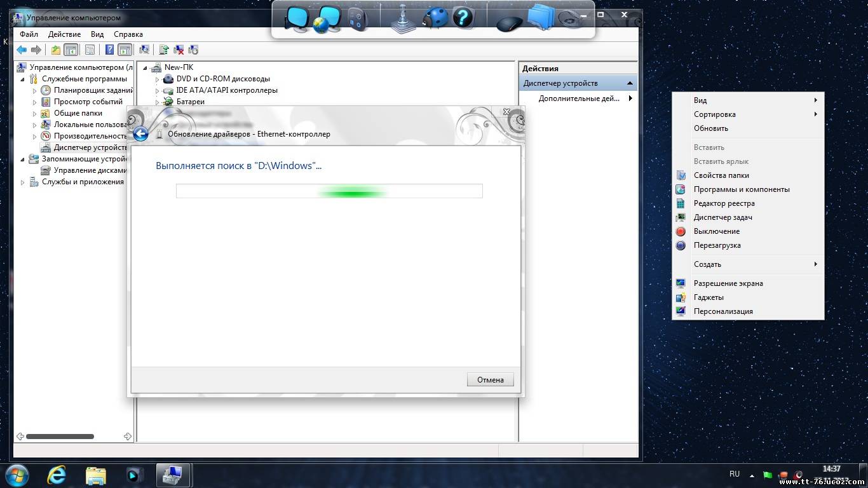Open the Сортировка submenu in context menu
This screenshot has width=868, height=488.
[749, 114]
